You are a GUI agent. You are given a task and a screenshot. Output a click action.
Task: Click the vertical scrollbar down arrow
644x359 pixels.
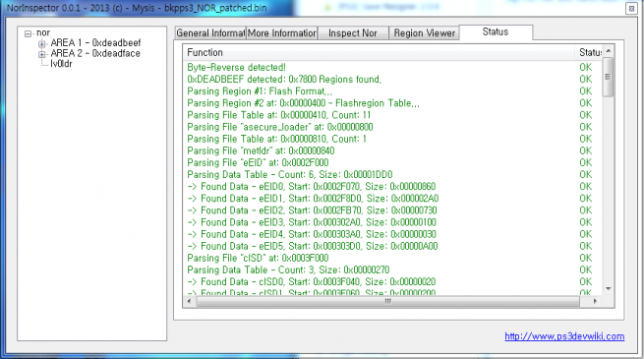pos(609,289)
